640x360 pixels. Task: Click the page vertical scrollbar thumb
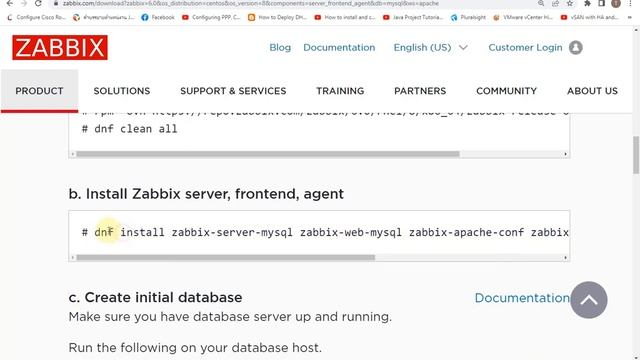pyautogui.click(x=636, y=155)
